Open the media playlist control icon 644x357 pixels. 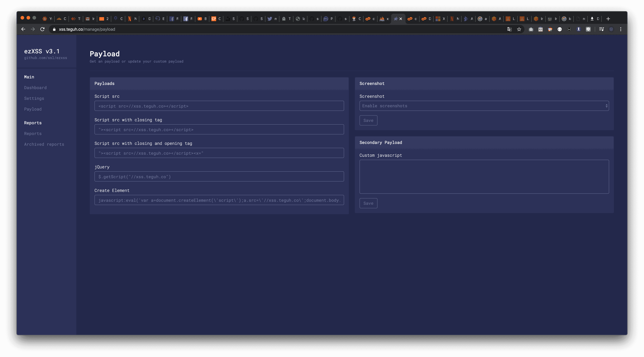coord(602,29)
